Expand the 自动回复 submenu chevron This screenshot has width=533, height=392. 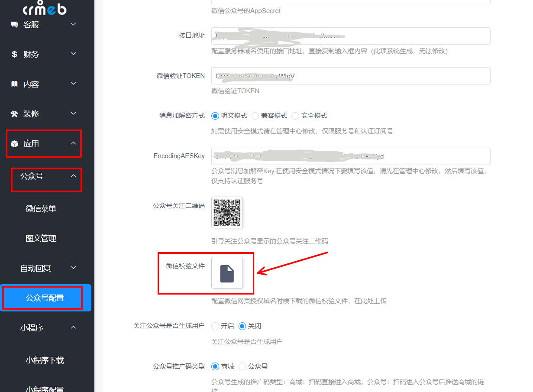[x=74, y=268]
